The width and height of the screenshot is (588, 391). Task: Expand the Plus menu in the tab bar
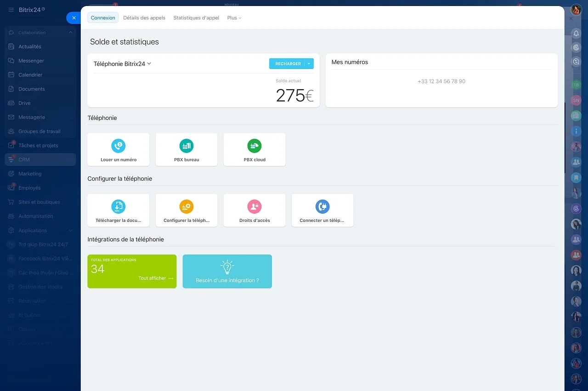[x=234, y=18]
